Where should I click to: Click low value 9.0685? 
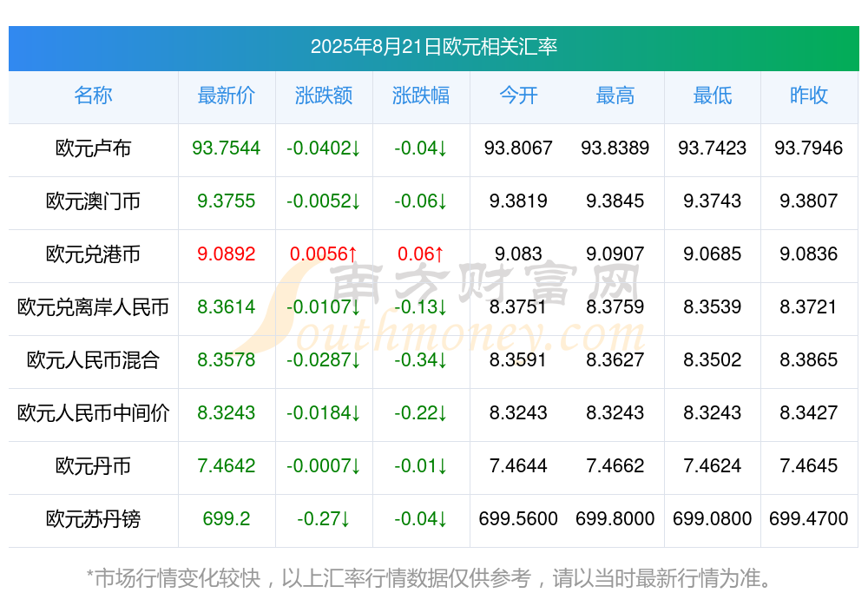pyautogui.click(x=713, y=254)
